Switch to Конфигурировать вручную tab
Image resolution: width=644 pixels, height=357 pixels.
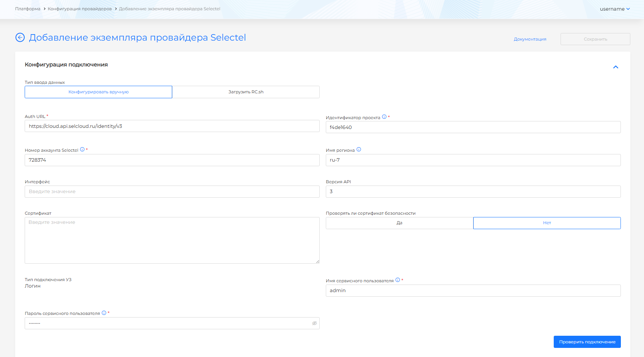99,92
